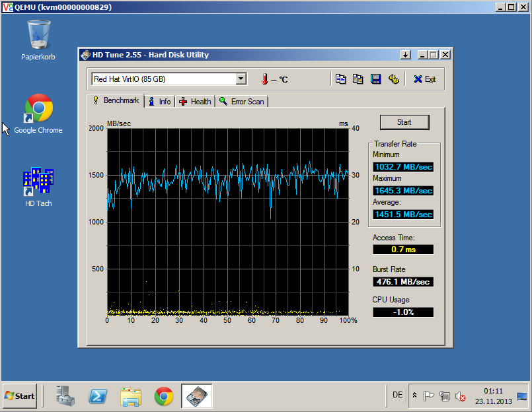Minimize the HD Tune window
This screenshot has width=532, height=412.
[422, 55]
